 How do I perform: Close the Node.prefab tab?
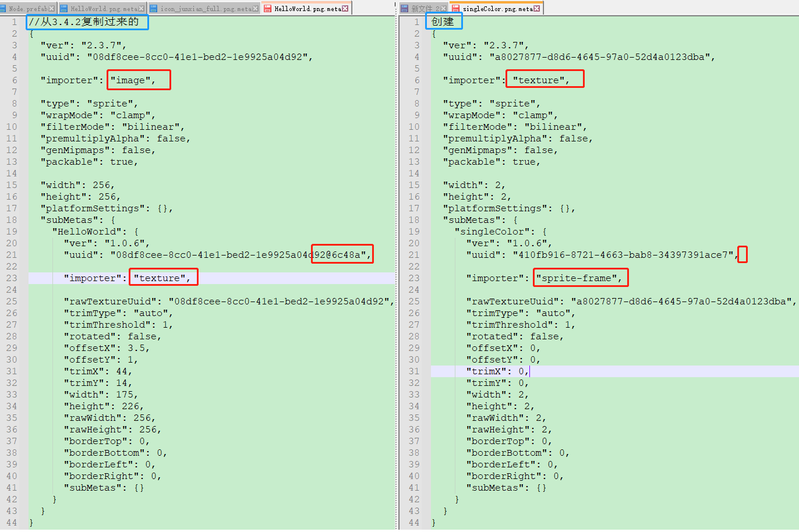(x=52, y=9)
